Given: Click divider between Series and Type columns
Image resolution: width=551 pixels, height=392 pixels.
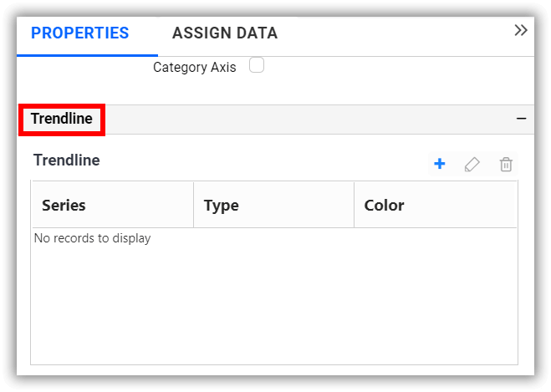Looking at the screenshot, I should (193, 206).
